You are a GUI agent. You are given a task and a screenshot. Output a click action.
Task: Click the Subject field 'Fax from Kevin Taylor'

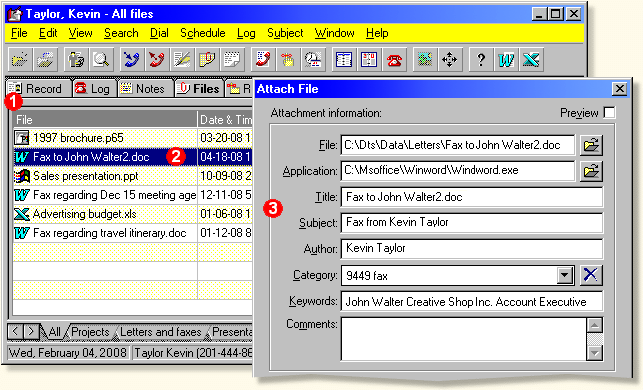click(472, 223)
